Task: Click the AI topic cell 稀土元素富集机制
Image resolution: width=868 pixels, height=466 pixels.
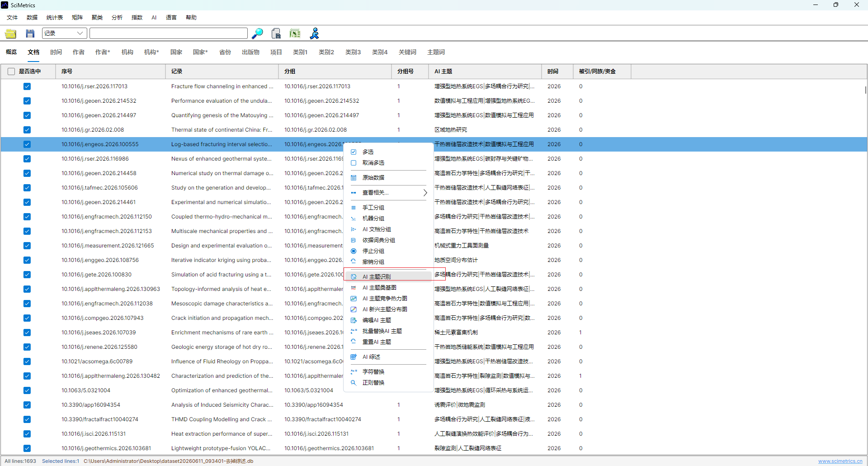Action: pyautogui.click(x=456, y=333)
